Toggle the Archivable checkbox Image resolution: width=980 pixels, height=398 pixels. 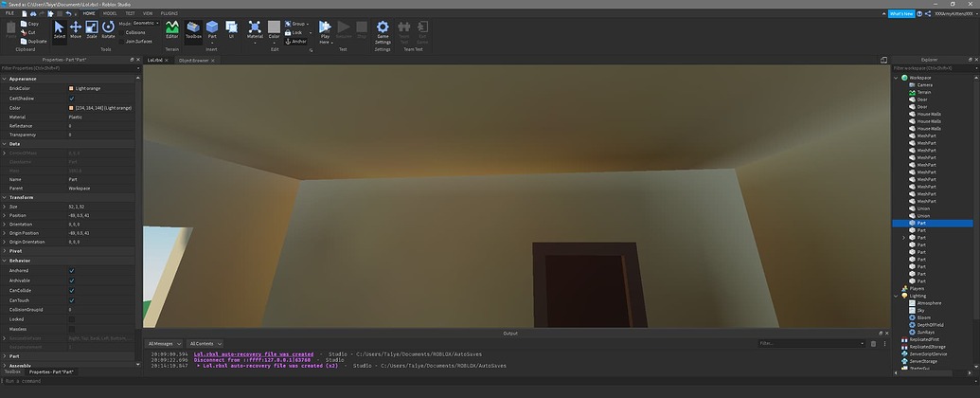point(72,281)
